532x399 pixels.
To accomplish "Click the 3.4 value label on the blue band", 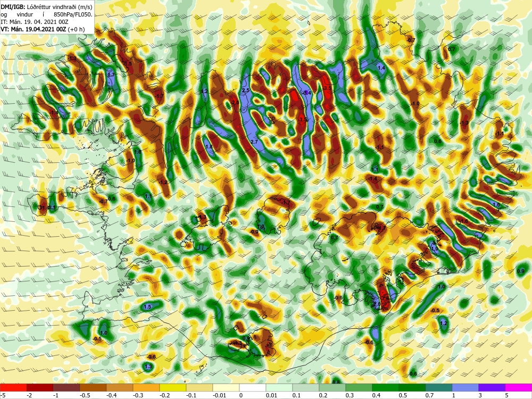I will coord(307,93).
